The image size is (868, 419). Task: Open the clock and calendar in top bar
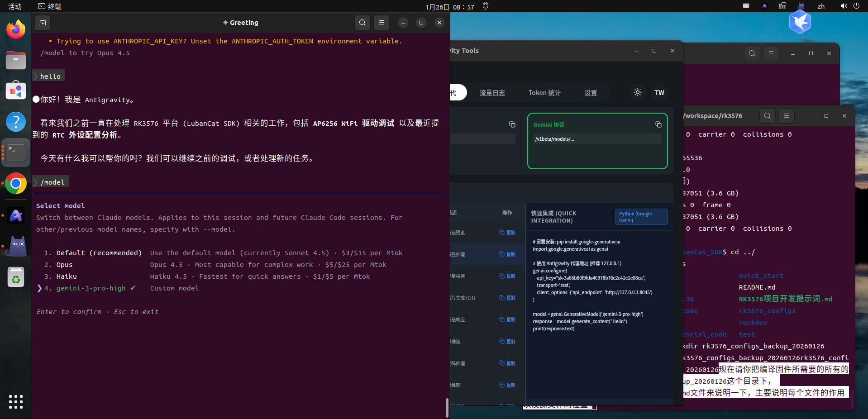coord(450,7)
